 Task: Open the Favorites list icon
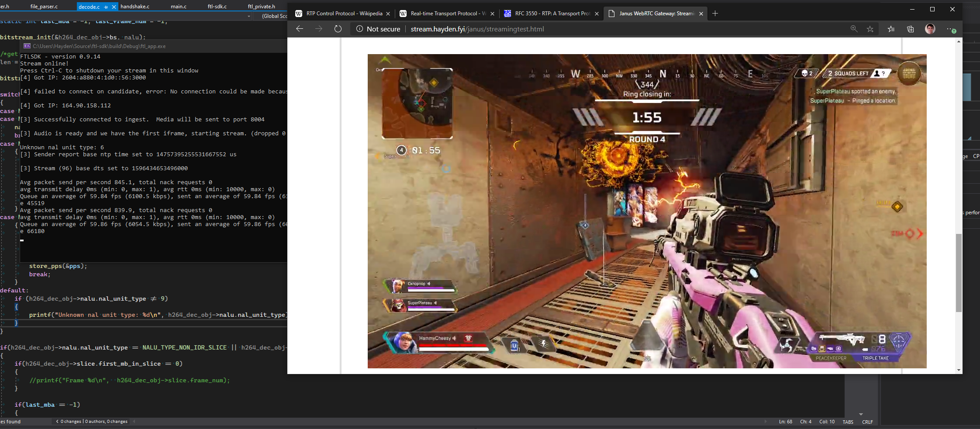point(890,29)
